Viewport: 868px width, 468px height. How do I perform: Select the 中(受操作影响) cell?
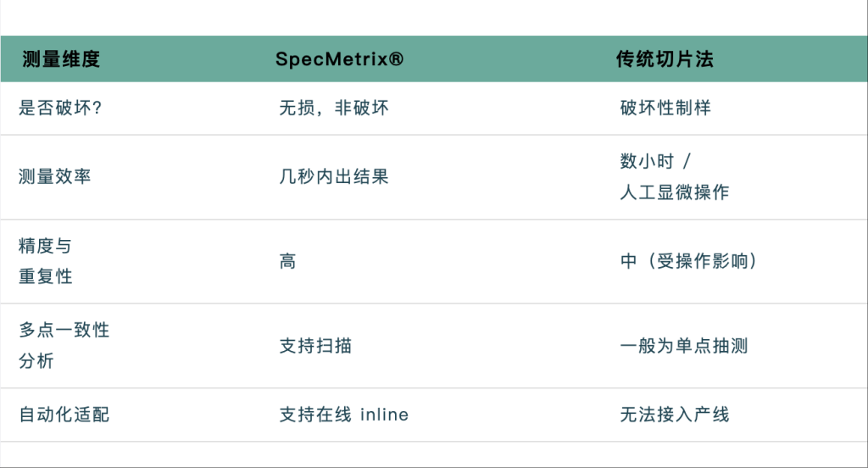(688, 261)
